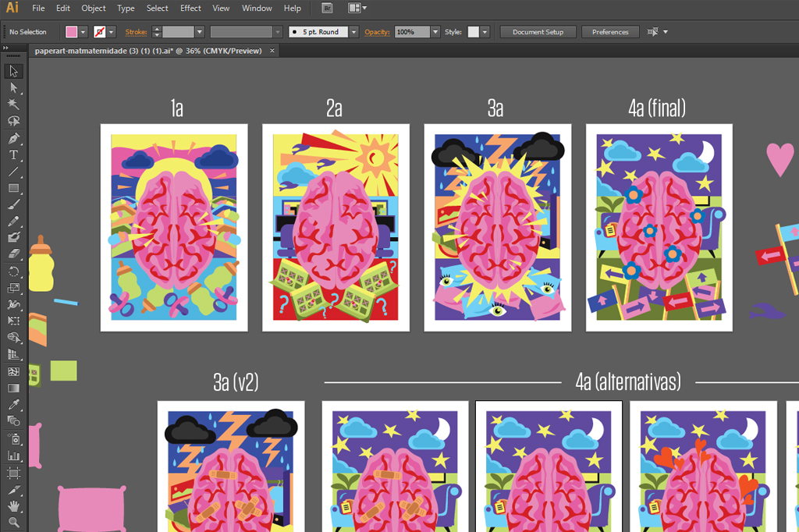Open the View menu

click(221, 8)
